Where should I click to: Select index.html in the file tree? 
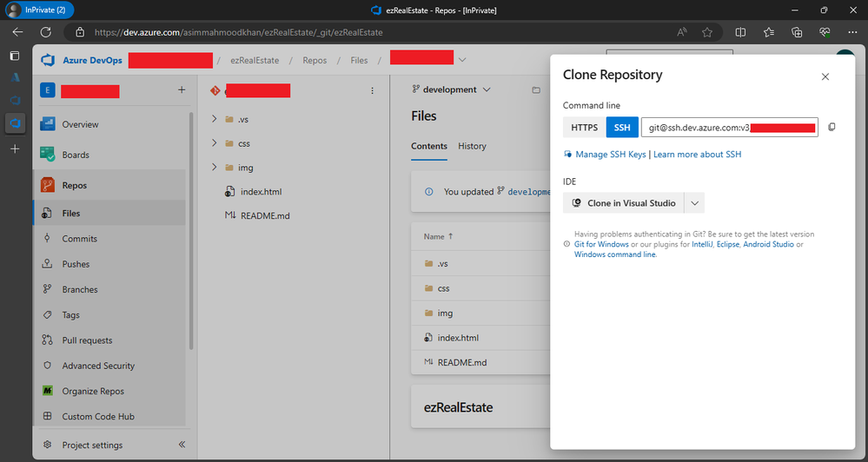(x=261, y=191)
